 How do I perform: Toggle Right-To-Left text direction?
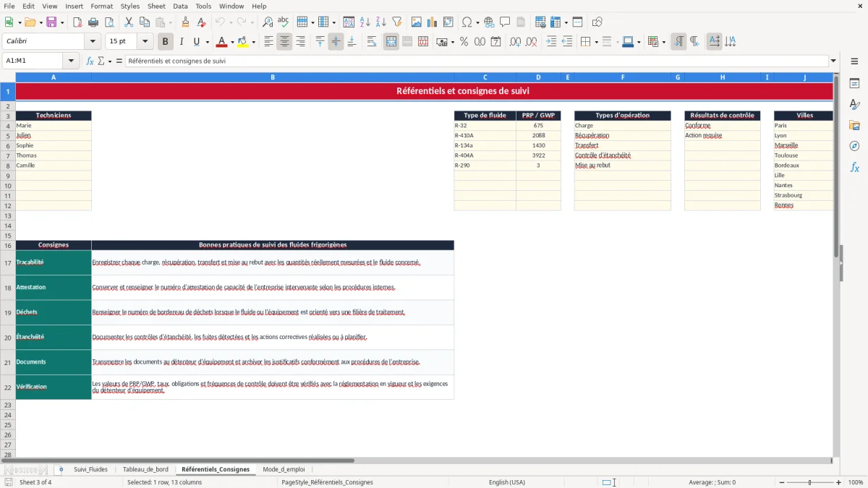694,42
